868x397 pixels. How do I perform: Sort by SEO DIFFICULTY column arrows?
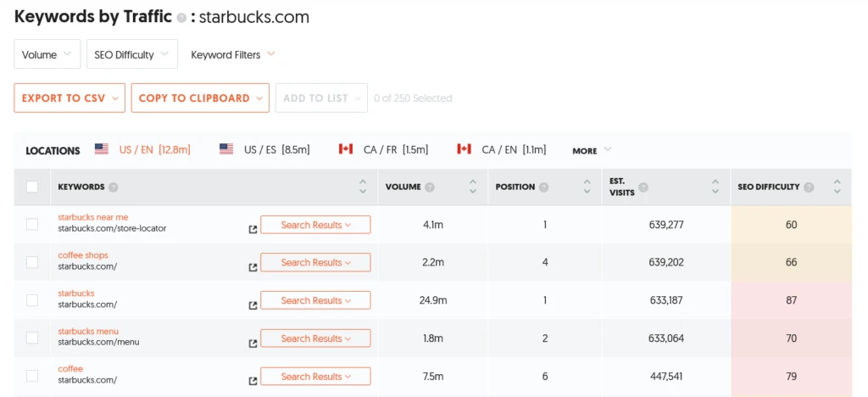pyautogui.click(x=837, y=187)
